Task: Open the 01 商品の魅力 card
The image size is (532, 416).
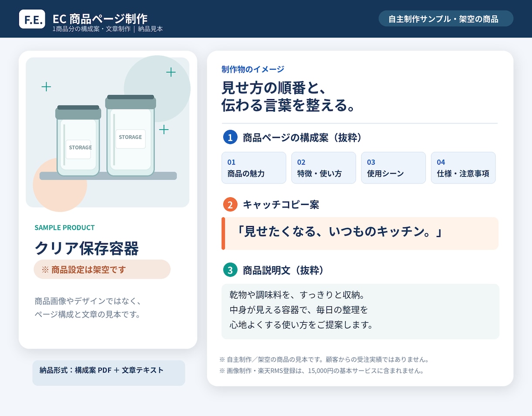Action: (254, 168)
